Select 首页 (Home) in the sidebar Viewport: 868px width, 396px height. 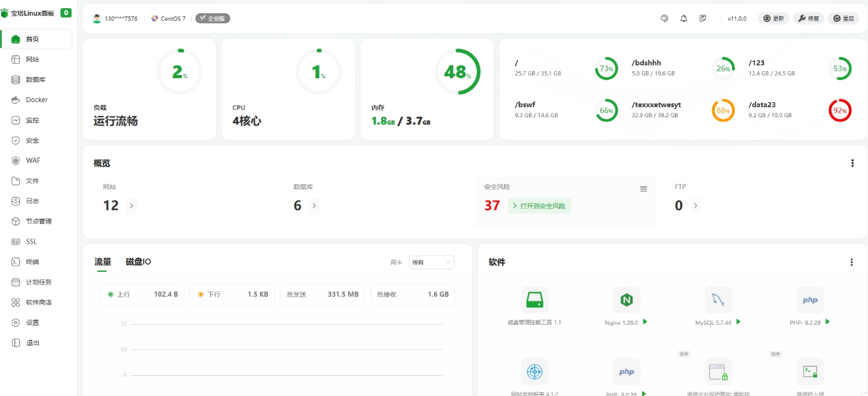pos(37,39)
